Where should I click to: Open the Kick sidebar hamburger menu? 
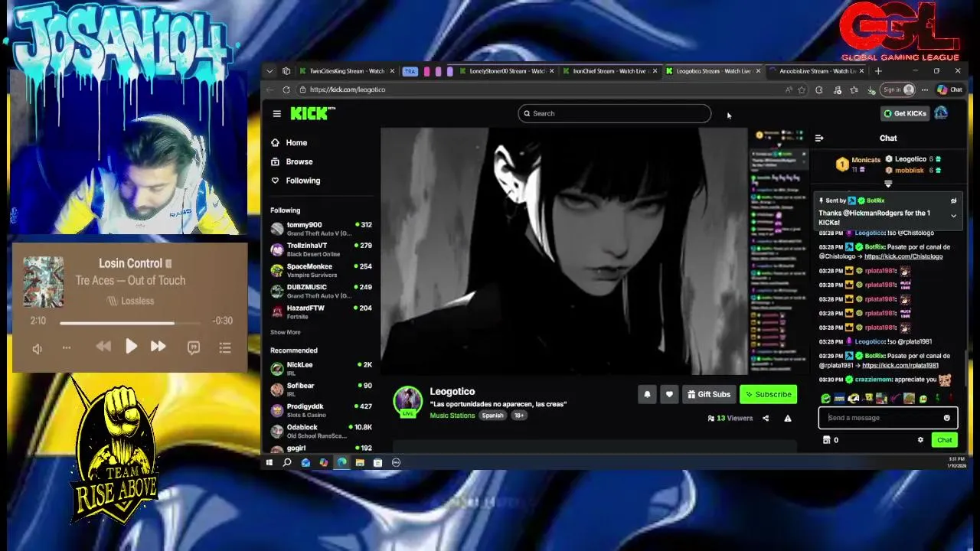[276, 114]
